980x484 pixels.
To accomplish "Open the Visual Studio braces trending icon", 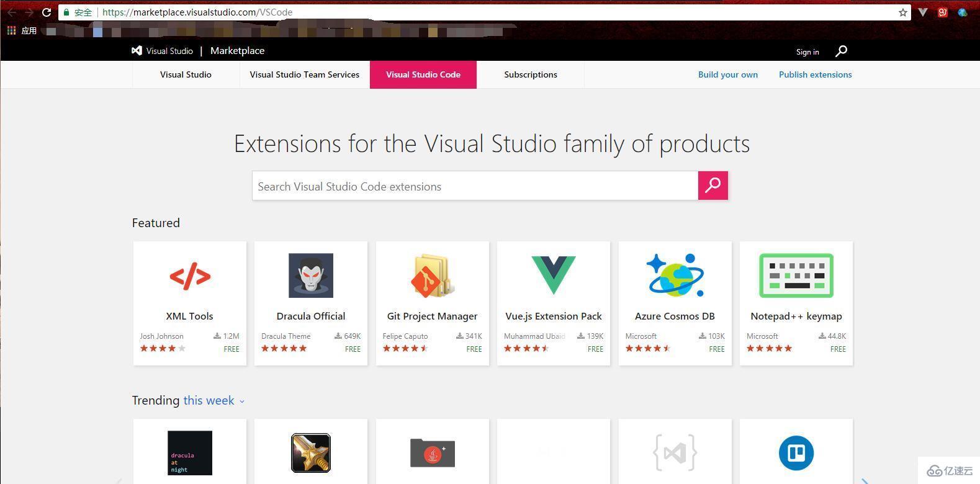I will pos(675,453).
